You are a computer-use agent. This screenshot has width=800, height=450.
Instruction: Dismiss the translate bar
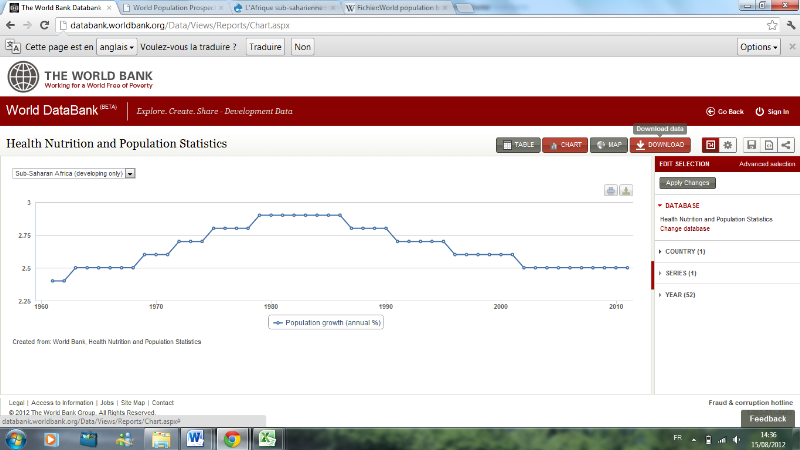(792, 46)
